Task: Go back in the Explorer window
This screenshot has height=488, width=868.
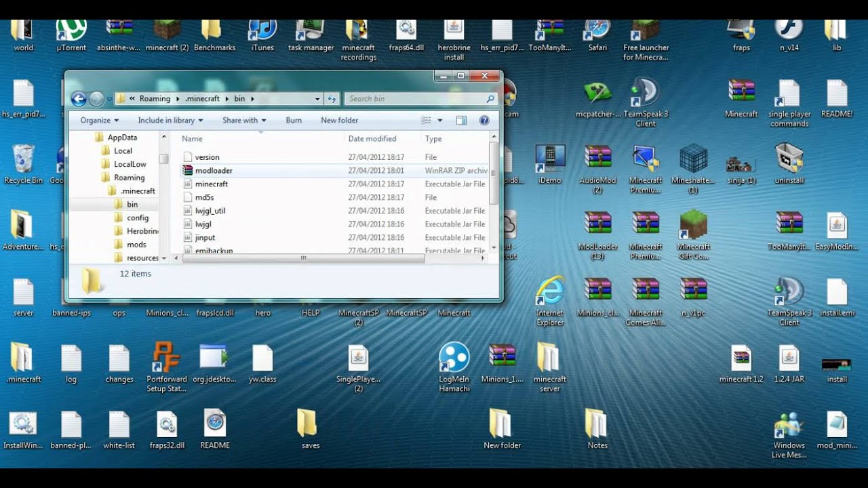Action: (79, 99)
